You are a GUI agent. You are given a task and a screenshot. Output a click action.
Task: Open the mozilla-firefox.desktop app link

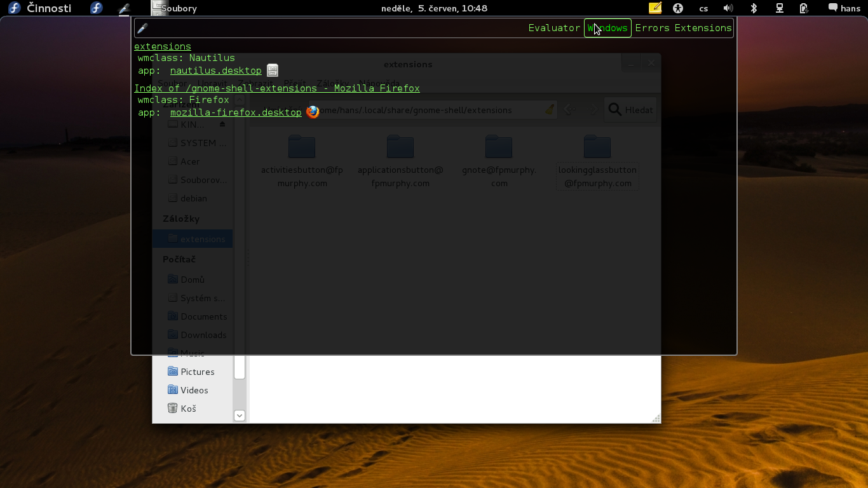(x=236, y=112)
